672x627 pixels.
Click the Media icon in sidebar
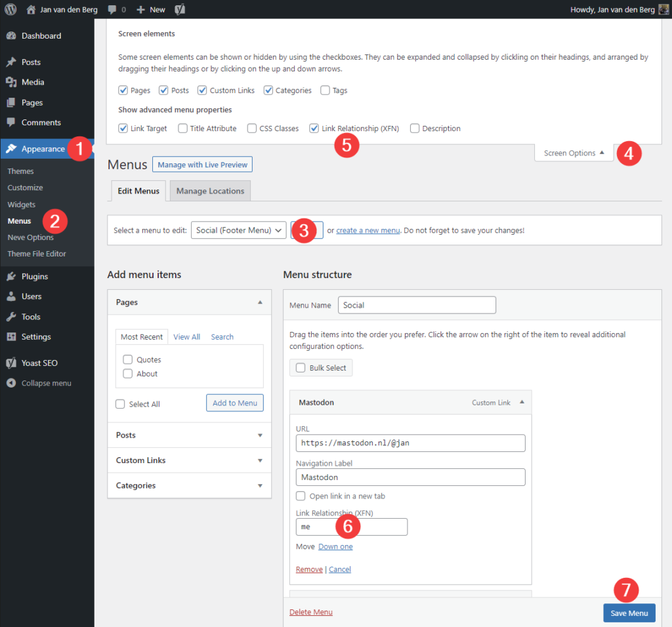tap(11, 82)
